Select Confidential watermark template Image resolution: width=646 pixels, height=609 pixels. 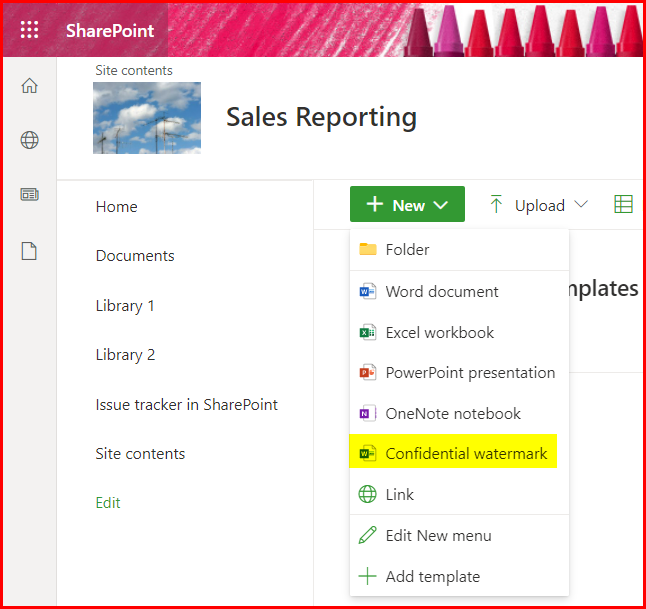coord(466,454)
